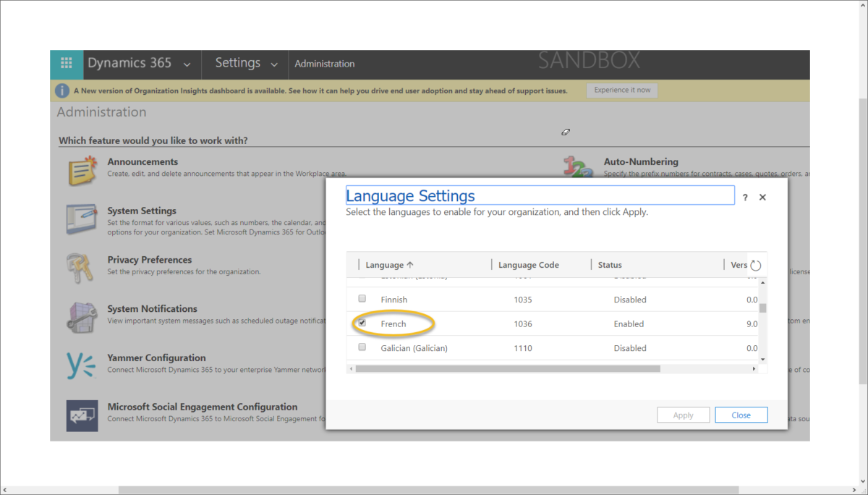
Task: Open the app launcher waffle icon
Action: 67,64
